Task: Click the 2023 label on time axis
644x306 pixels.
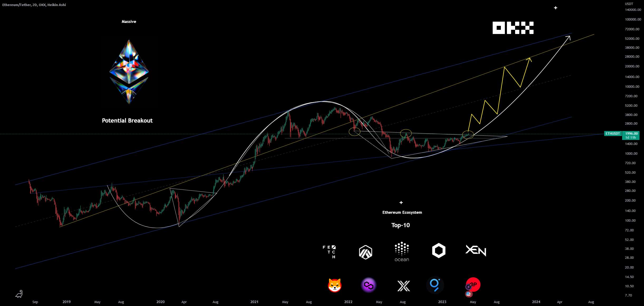Action: pyautogui.click(x=442, y=302)
